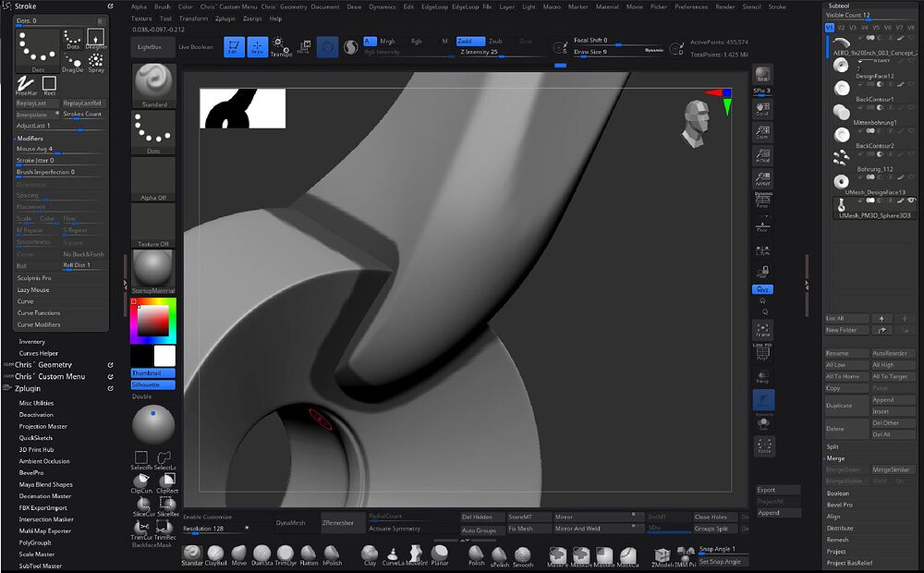Expand the Sculptris Pro section

tap(34, 278)
